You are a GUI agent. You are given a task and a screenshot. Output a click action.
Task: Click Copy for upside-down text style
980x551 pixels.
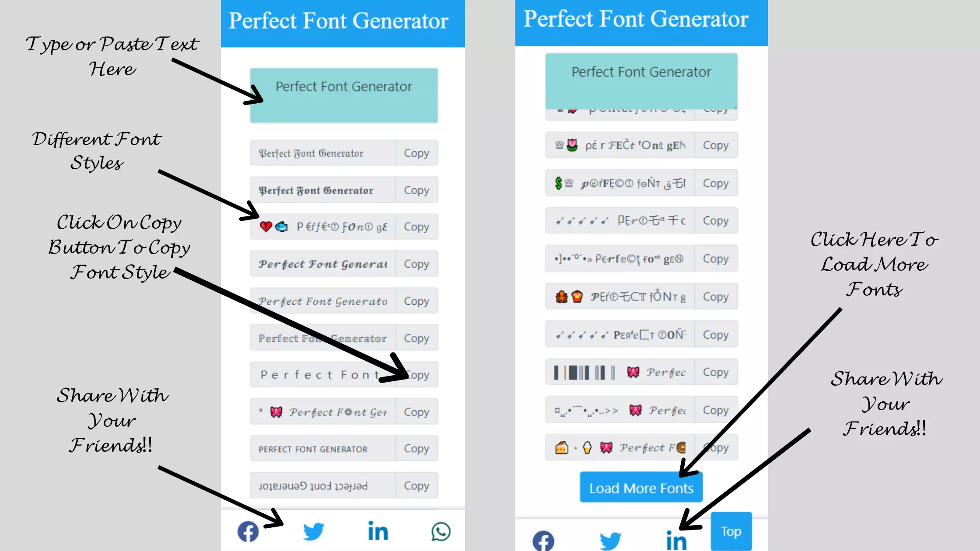(416, 486)
